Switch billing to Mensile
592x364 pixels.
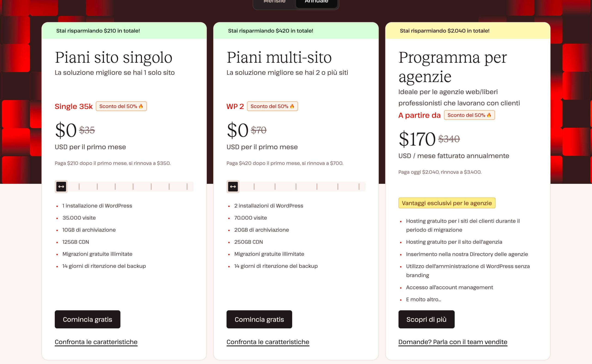(x=274, y=2)
